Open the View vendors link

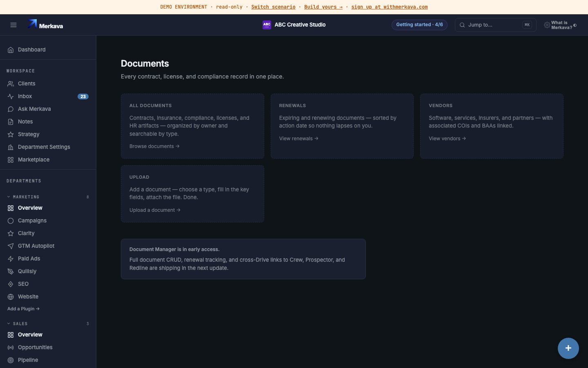447,139
